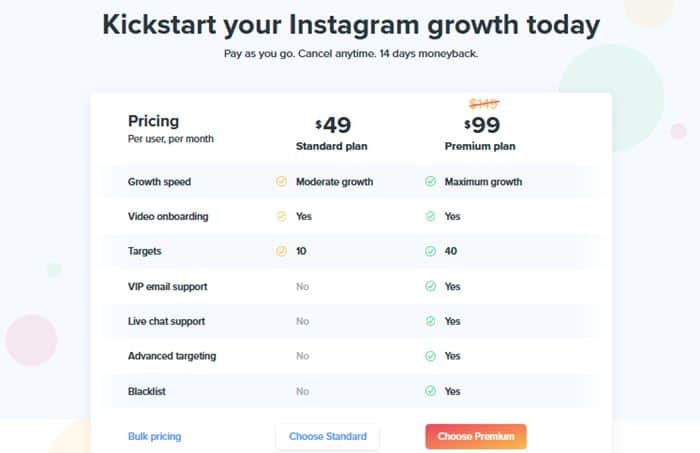This screenshot has width=700, height=453.
Task: Click the Standard plan heading
Action: pos(331,146)
